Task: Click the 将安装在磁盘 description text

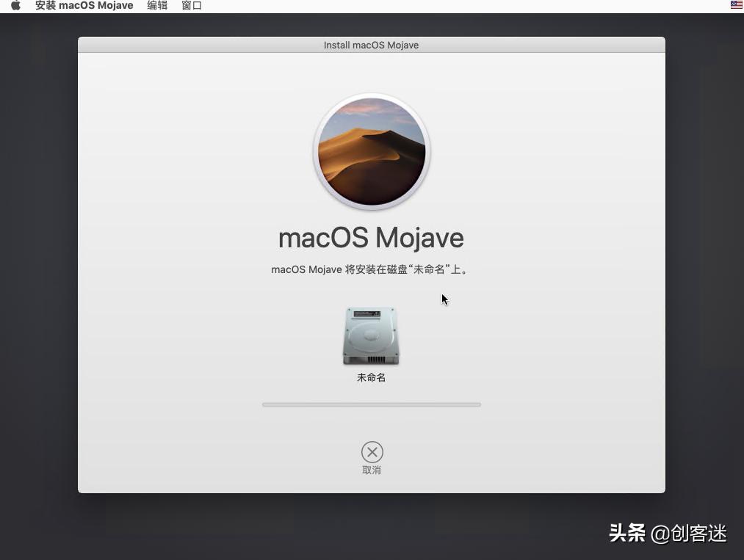Action: [371, 269]
